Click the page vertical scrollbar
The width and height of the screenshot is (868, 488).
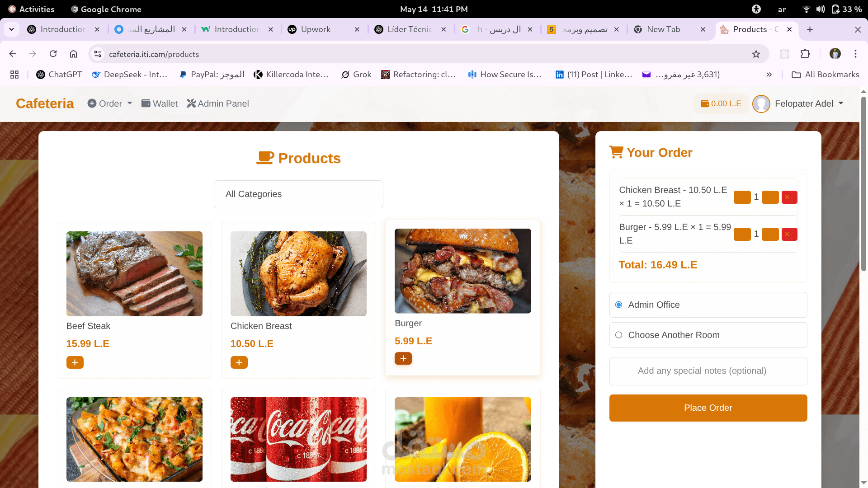tap(863, 183)
